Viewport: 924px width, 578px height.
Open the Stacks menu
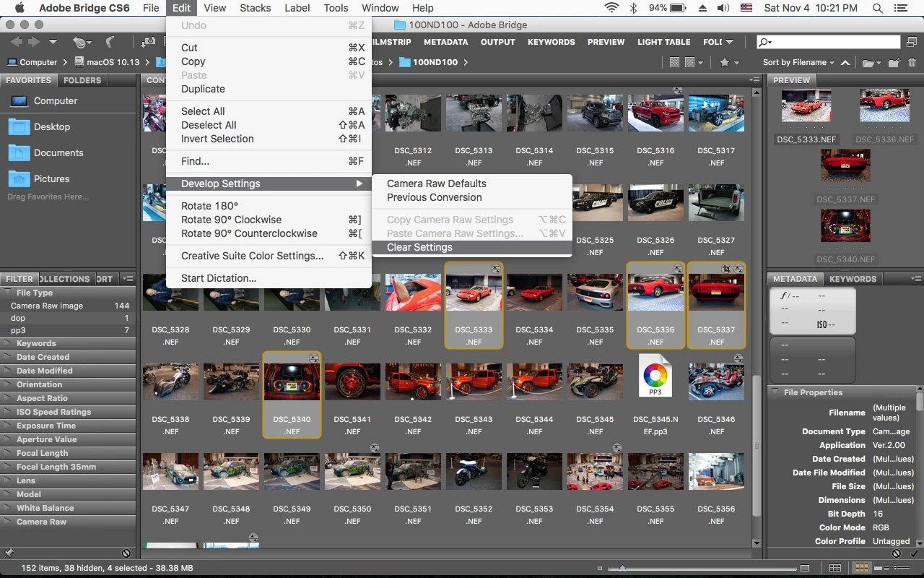(x=255, y=8)
